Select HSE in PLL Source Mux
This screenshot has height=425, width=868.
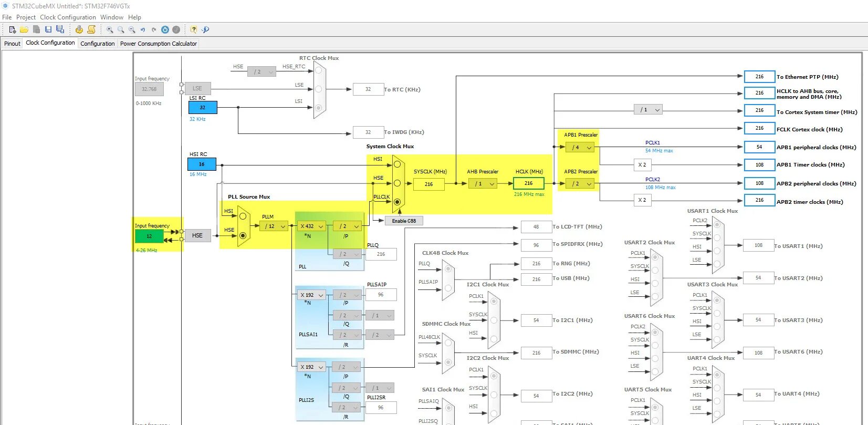[243, 235]
